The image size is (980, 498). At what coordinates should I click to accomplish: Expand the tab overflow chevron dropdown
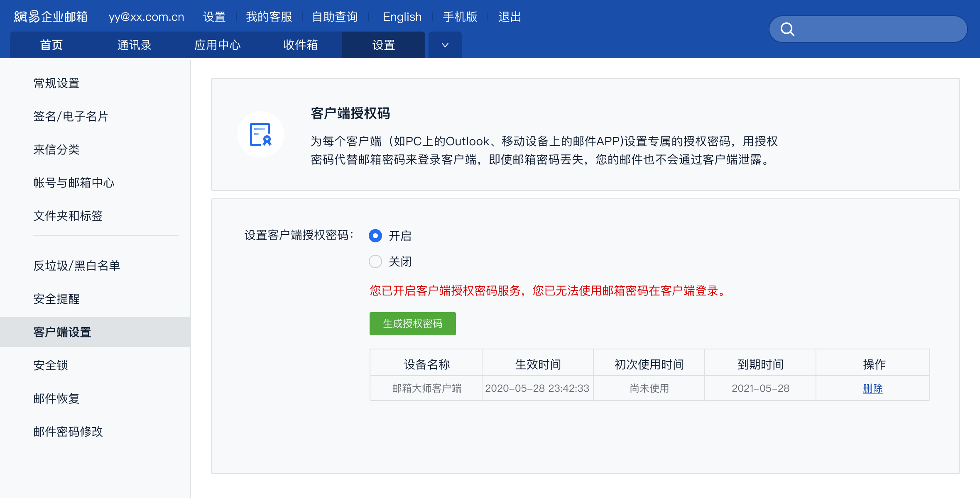click(x=445, y=45)
